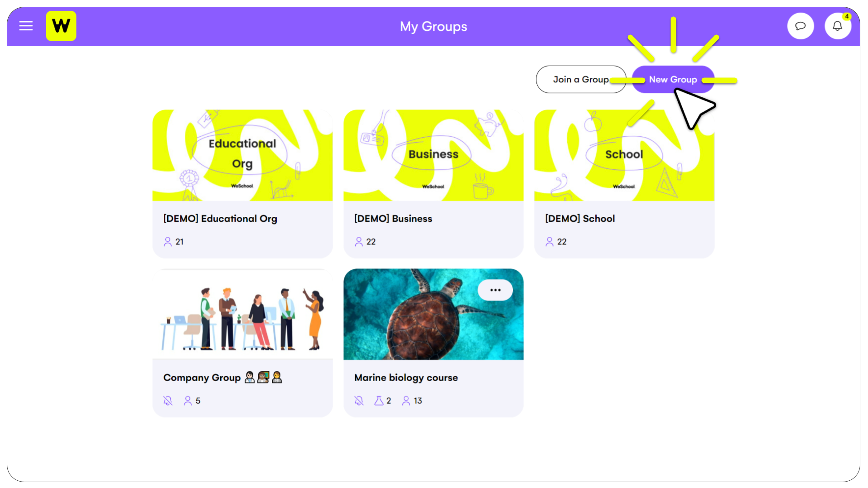Select the sea turtle cover image

point(434,314)
